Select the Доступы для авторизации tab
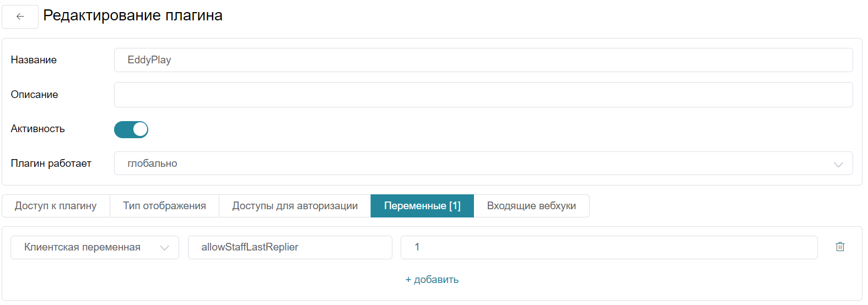Image resolution: width=868 pixels, height=305 pixels. click(295, 206)
